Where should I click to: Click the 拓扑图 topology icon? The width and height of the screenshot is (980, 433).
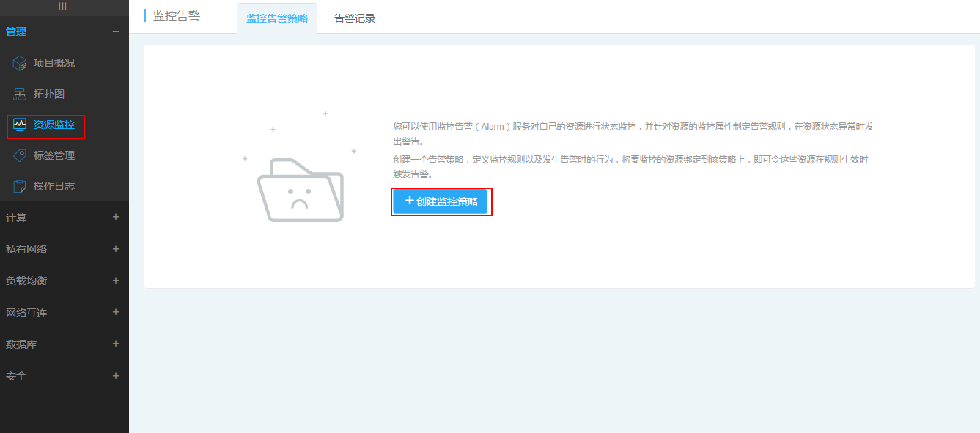(20, 94)
